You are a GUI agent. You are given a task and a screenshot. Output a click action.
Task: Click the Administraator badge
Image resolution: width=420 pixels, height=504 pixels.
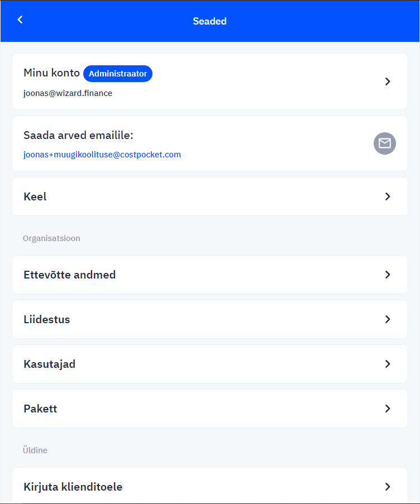tap(118, 74)
